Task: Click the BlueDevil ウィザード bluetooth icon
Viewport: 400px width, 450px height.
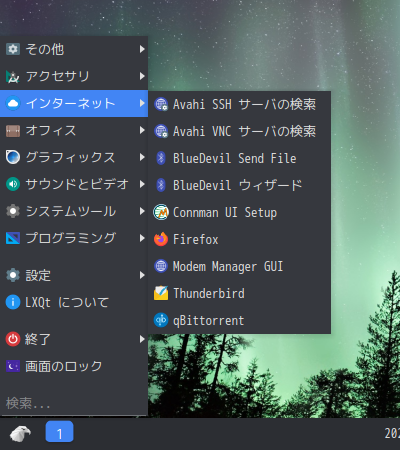Action: pyautogui.click(x=161, y=185)
